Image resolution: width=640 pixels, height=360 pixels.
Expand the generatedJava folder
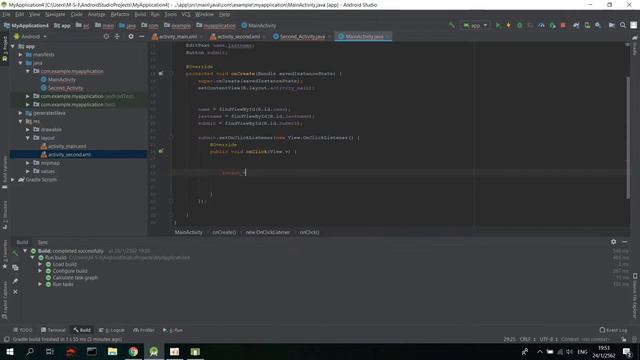click(x=20, y=113)
